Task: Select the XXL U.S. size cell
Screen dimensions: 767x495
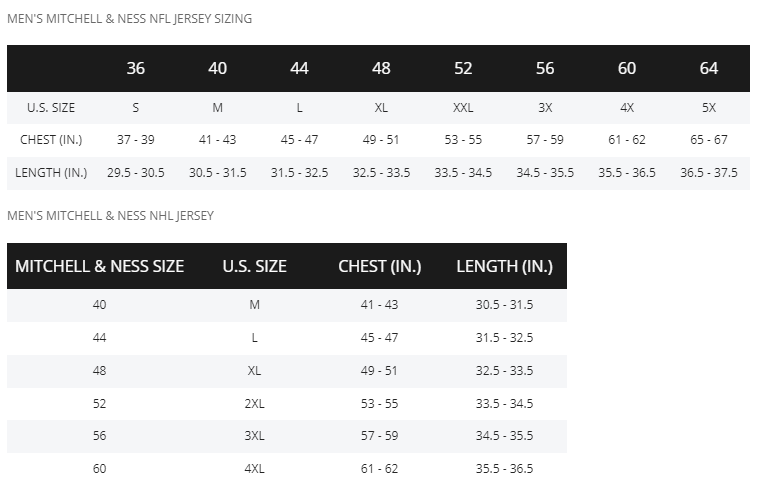Action: tap(463, 108)
